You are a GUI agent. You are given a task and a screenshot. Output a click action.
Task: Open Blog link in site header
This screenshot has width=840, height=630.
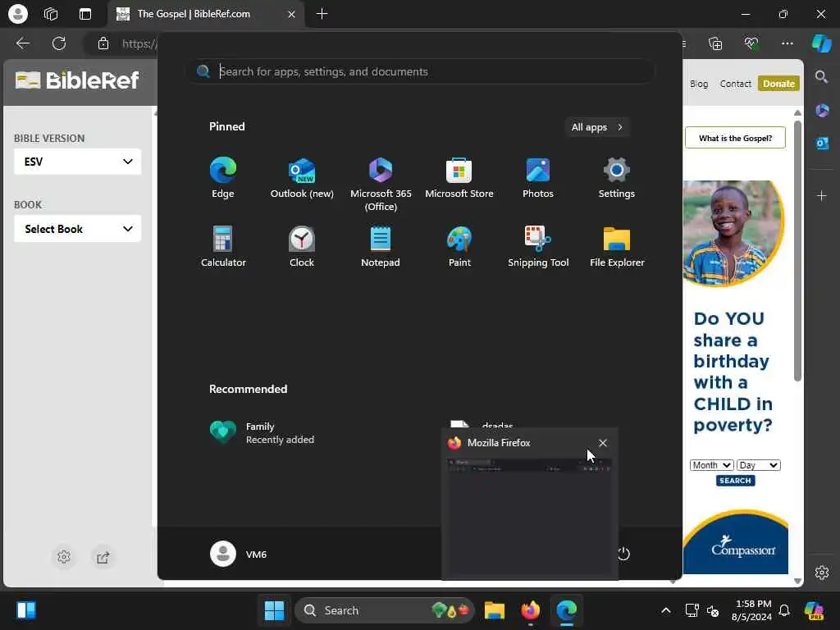click(699, 84)
